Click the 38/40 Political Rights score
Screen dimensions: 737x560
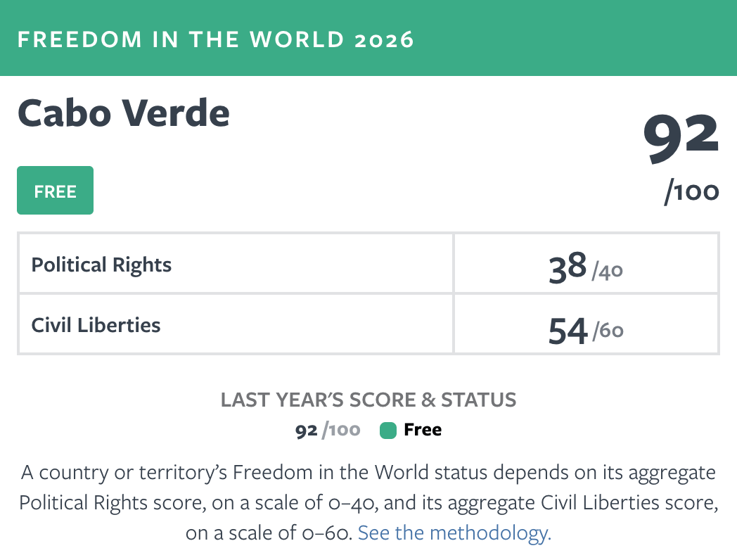586,267
